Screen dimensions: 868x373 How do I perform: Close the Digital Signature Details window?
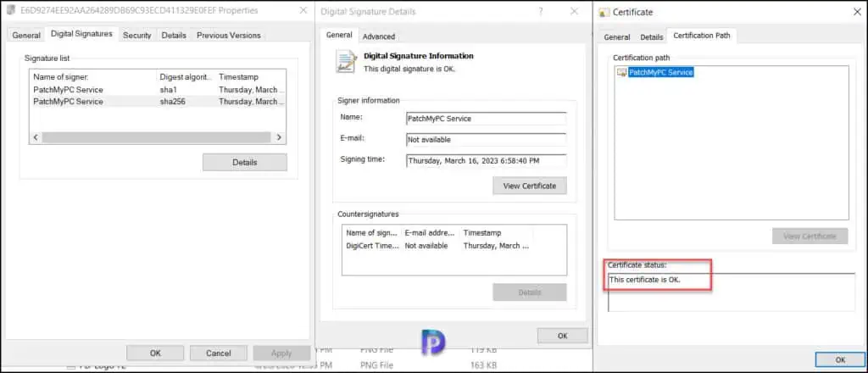click(574, 11)
